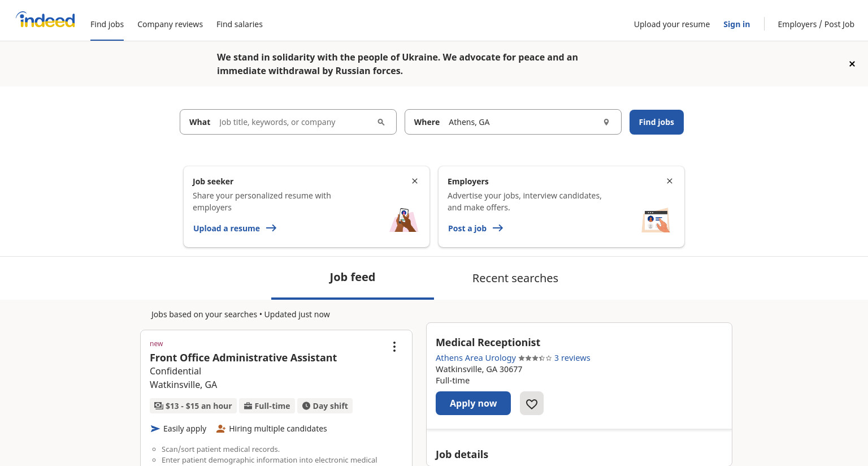Click 'Watkinsville, GA 30677' text
This screenshot has width=868, height=466.
(x=479, y=369)
